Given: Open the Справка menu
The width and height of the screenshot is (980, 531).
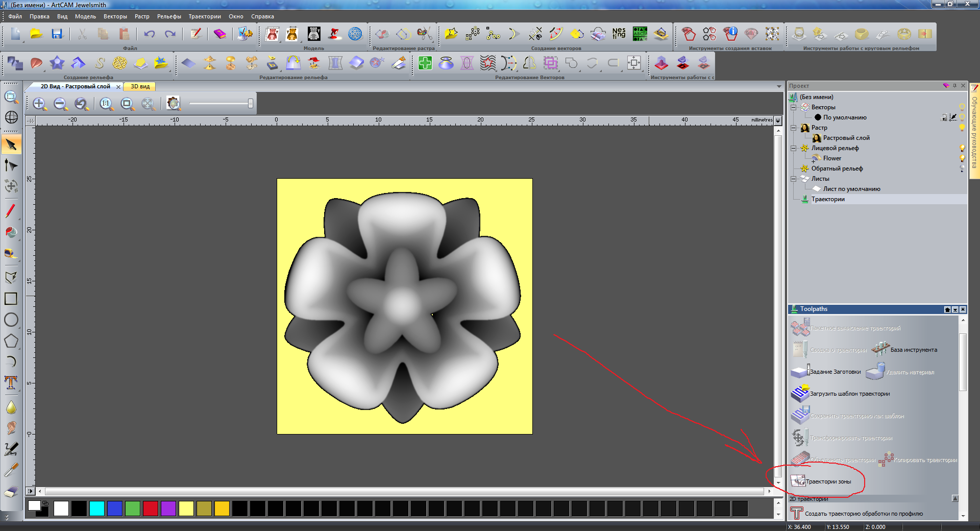Looking at the screenshot, I should click(x=262, y=16).
